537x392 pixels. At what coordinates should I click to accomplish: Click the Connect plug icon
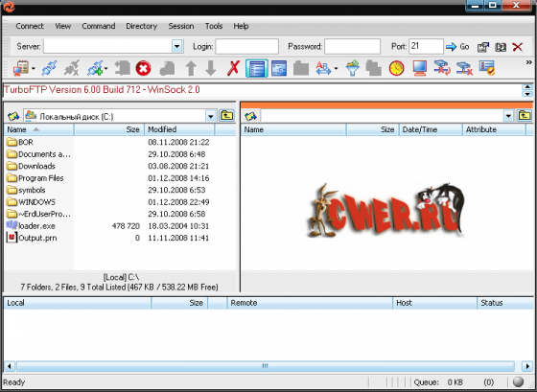(x=49, y=68)
